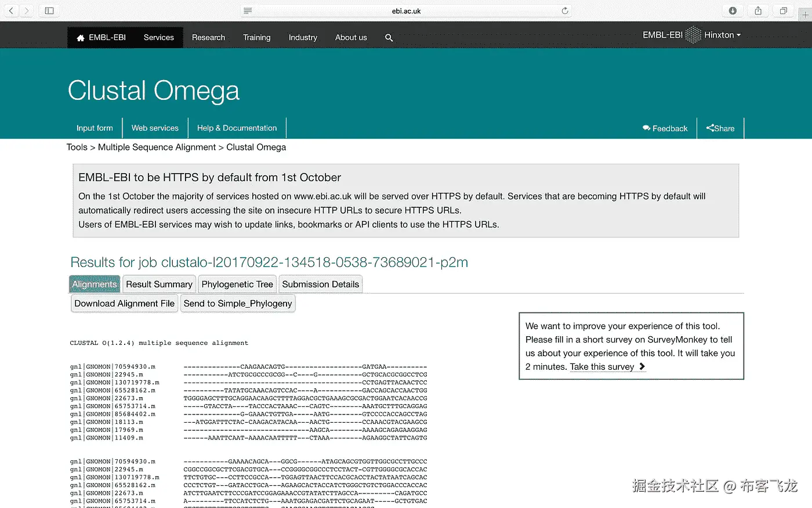Open the Help & Documentation tab
Screen dimensions: 812x508
237,128
